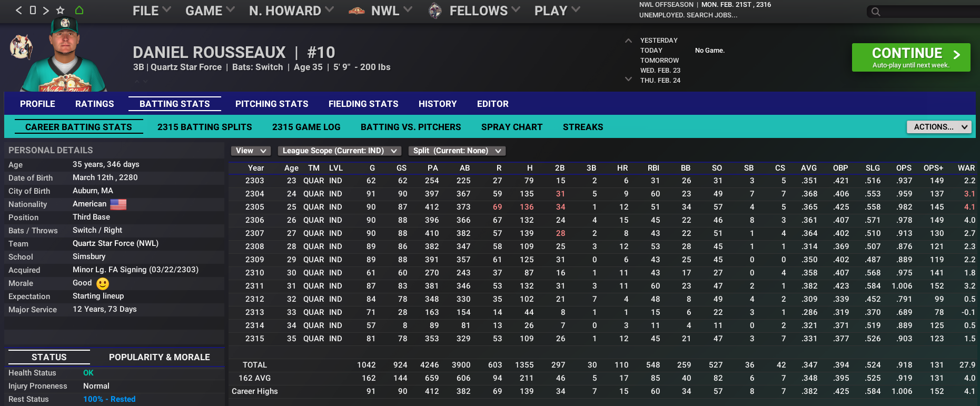Switch to the Fielding Stats tab
The width and height of the screenshot is (980, 406).
(x=363, y=104)
